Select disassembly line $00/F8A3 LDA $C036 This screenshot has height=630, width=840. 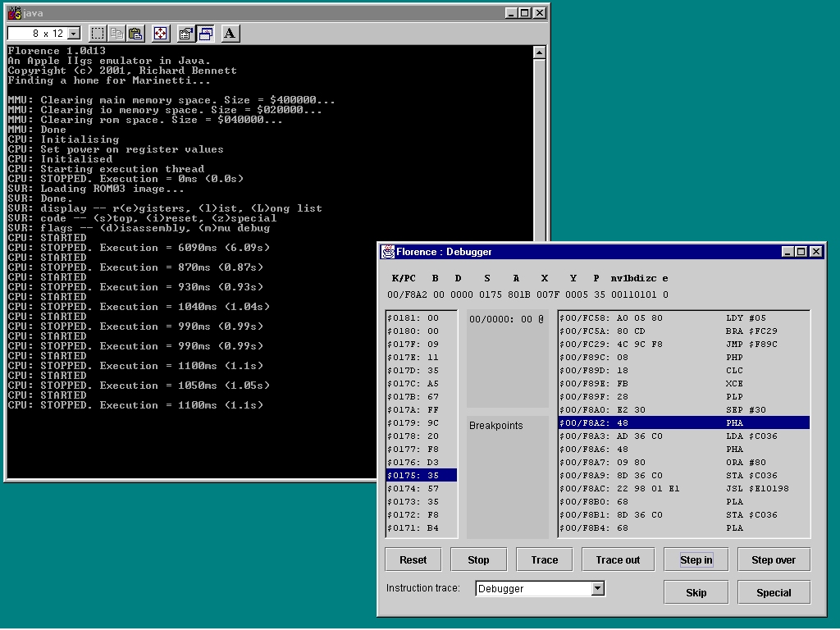683,436
